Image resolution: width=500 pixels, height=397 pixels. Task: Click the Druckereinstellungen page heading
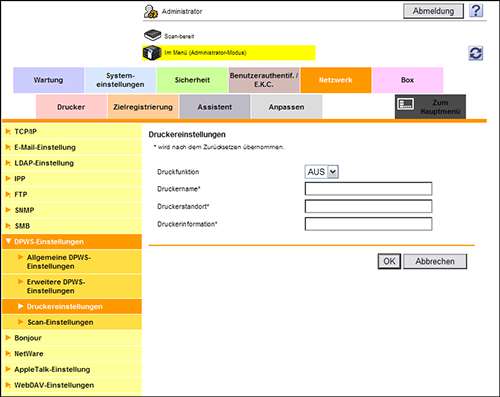pos(187,134)
